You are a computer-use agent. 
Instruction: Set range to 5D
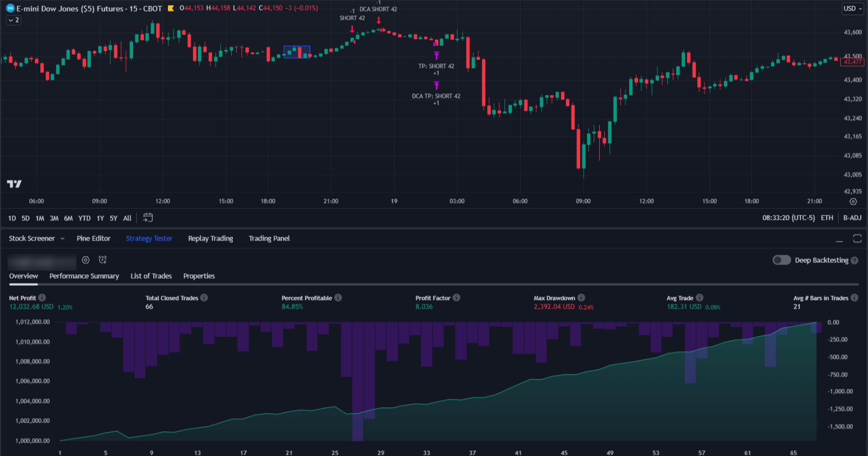tap(26, 218)
